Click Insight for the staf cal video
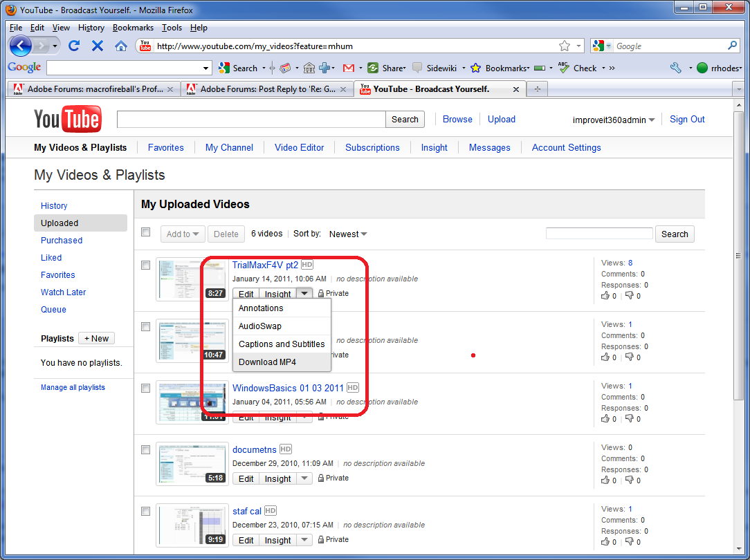This screenshot has width=750, height=560. click(278, 540)
